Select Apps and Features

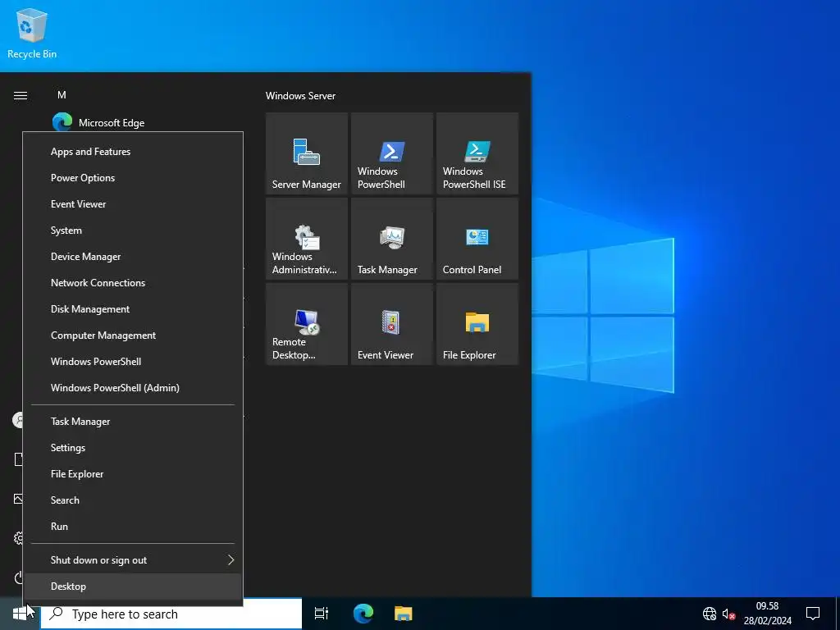(133, 152)
